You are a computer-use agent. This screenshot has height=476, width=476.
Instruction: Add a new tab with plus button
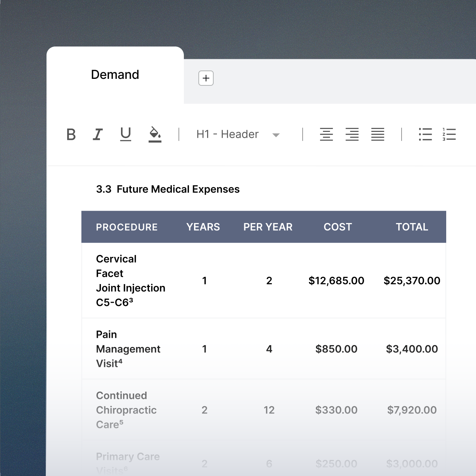pos(206,78)
